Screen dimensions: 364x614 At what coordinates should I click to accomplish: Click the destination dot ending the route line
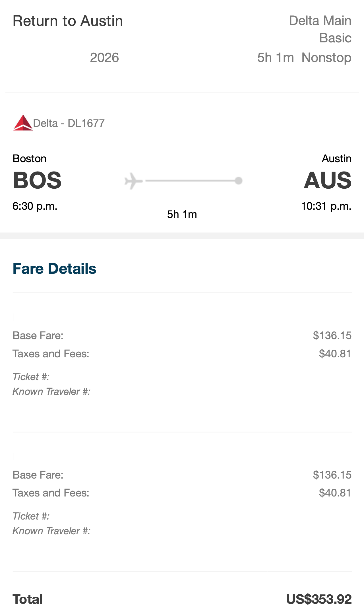238,181
